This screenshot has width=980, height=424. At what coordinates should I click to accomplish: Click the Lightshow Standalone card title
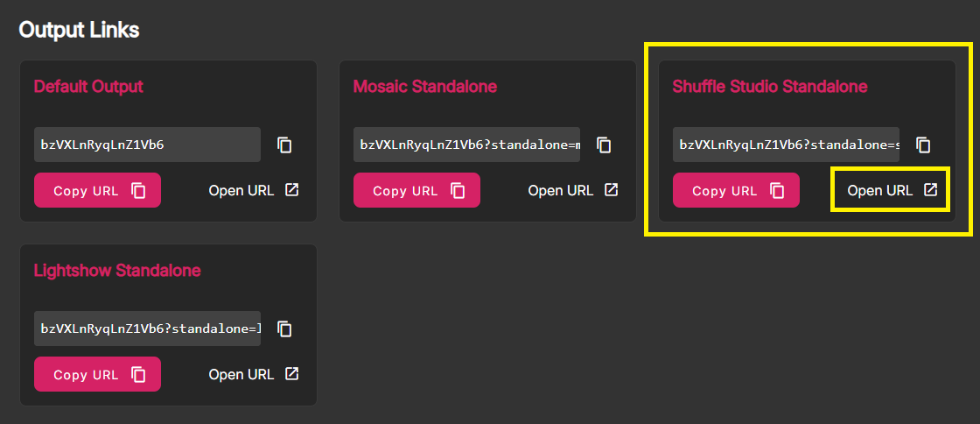point(117,270)
